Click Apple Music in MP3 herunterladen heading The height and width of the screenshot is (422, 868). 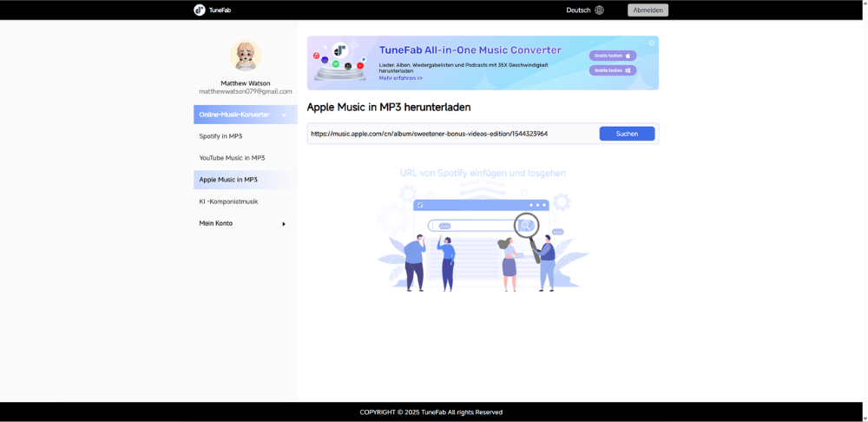[389, 108]
